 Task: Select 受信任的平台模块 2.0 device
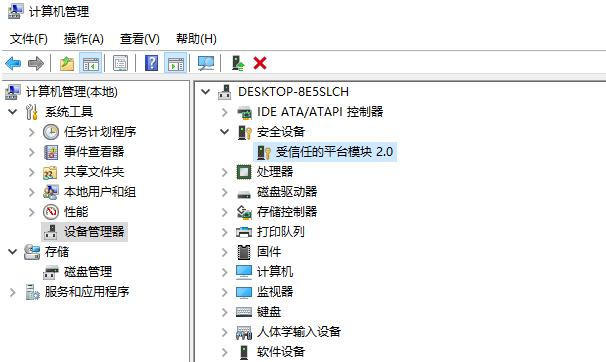coord(325,152)
